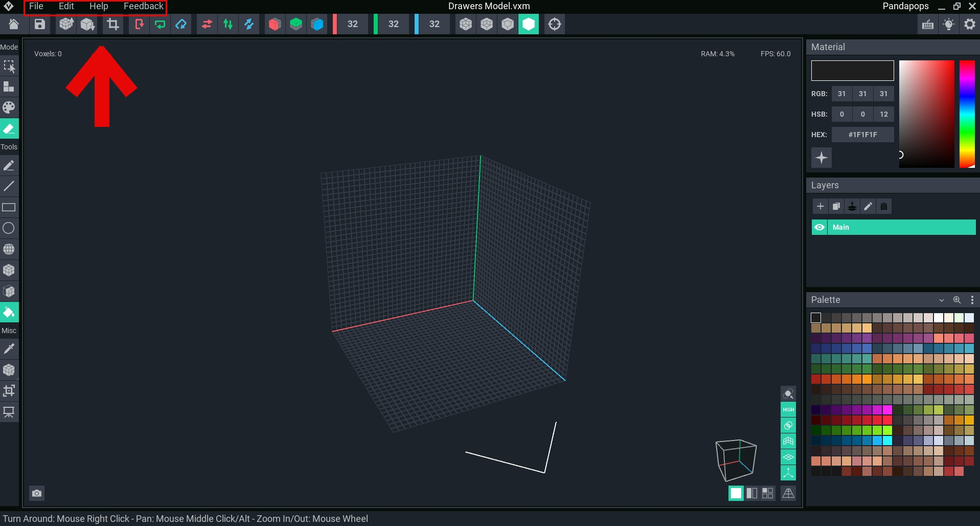
Task: Open the Feedback menu
Action: 143,6
